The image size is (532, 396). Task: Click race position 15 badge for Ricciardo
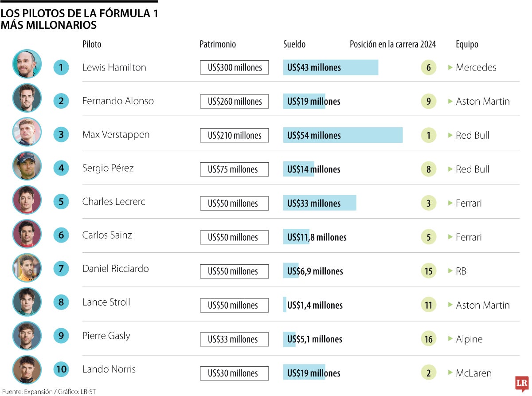pyautogui.click(x=428, y=271)
